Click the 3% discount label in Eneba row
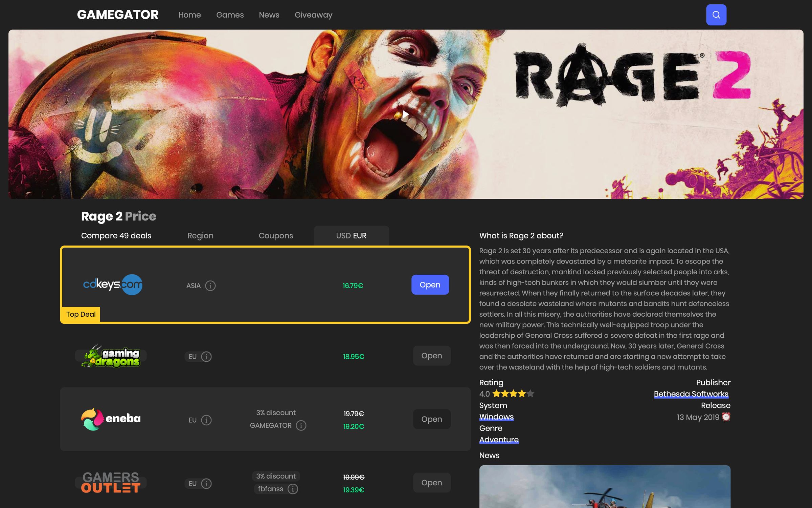Image resolution: width=812 pixels, height=508 pixels. pos(276,413)
